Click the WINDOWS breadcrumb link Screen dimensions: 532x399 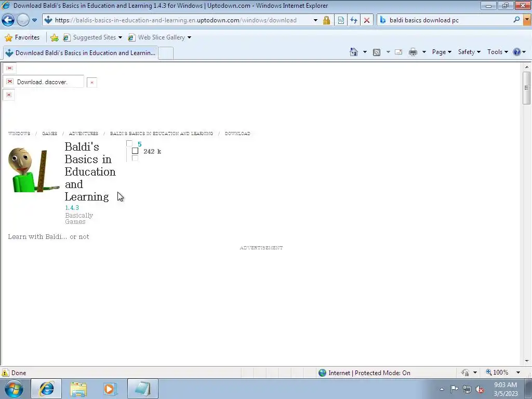(19, 134)
